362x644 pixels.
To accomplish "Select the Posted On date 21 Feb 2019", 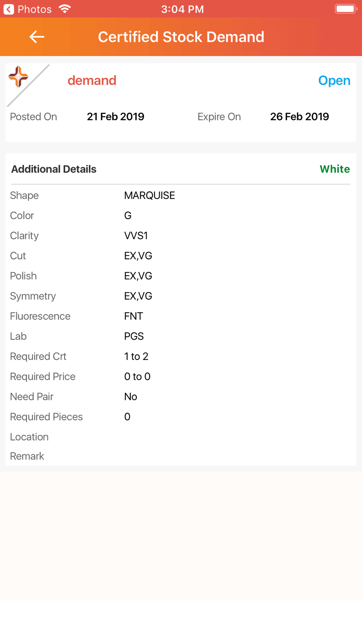I will coord(115,117).
